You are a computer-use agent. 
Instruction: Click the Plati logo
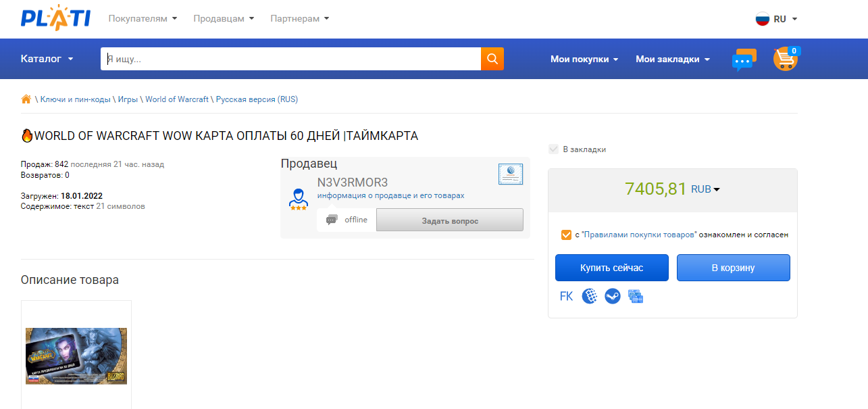(x=55, y=18)
